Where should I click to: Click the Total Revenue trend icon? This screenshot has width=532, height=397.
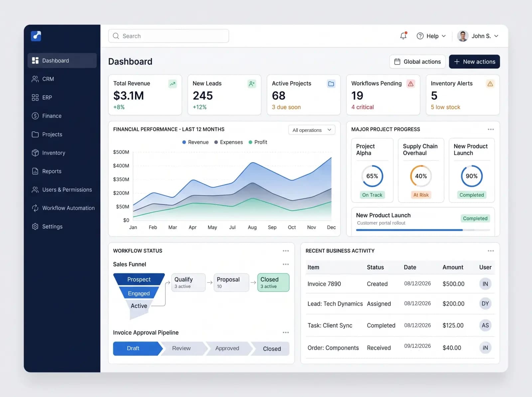(x=173, y=84)
